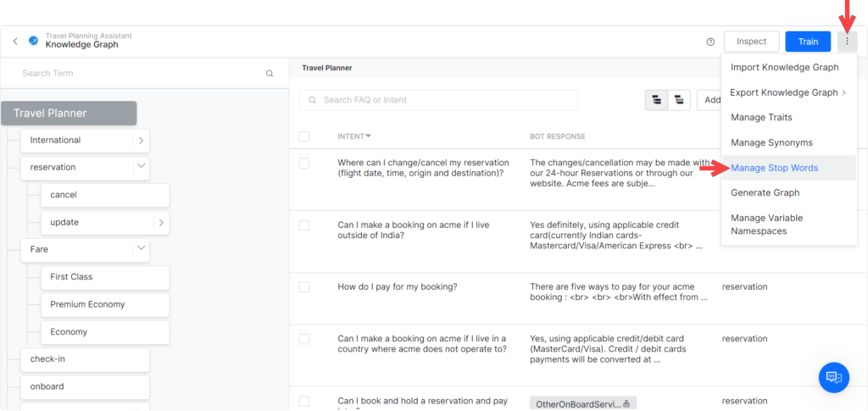
Task: Check the box for change/cancel reservation FAQ
Action: [x=304, y=164]
